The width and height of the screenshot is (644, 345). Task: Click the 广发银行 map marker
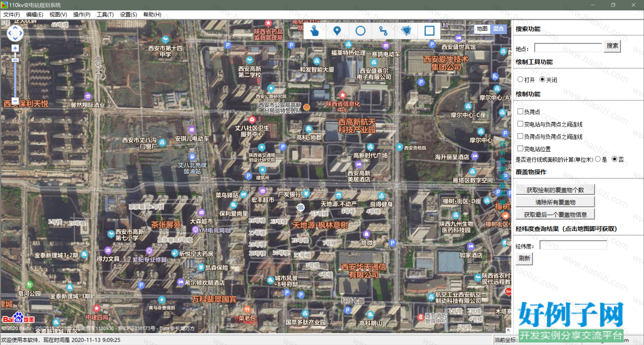click(x=306, y=193)
